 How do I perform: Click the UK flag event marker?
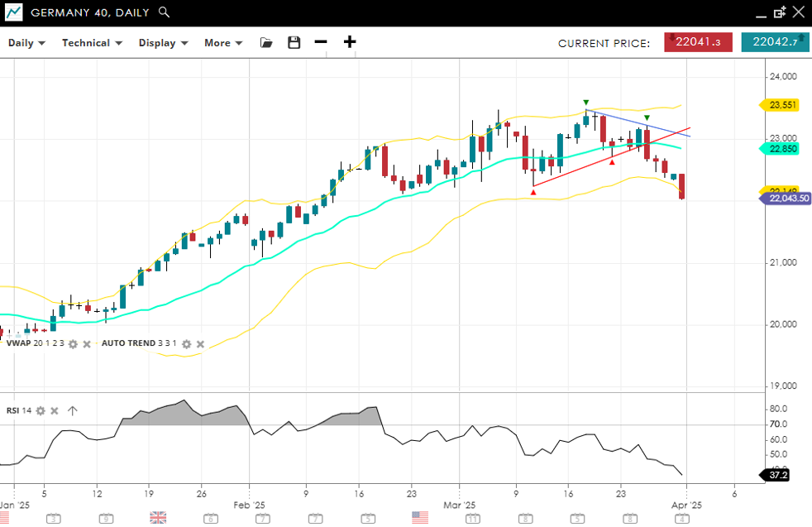pyautogui.click(x=158, y=518)
